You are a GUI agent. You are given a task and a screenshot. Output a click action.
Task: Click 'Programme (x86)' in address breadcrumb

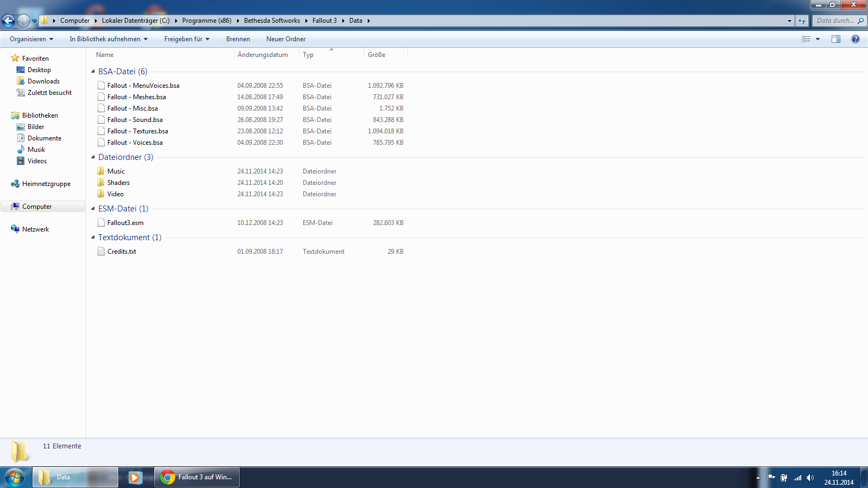[x=207, y=21]
